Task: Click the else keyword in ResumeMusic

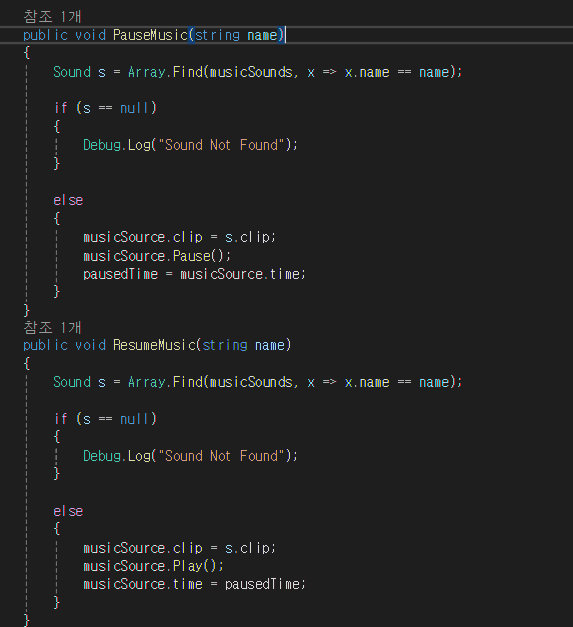Action: [x=68, y=511]
